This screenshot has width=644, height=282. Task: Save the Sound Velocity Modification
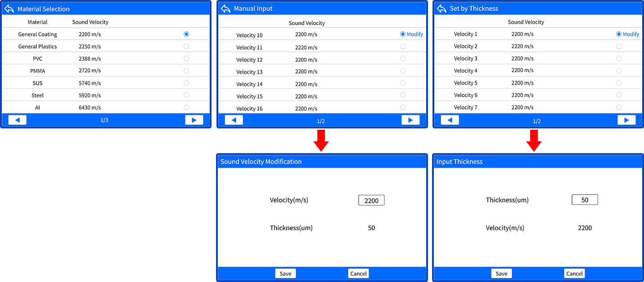tap(285, 273)
